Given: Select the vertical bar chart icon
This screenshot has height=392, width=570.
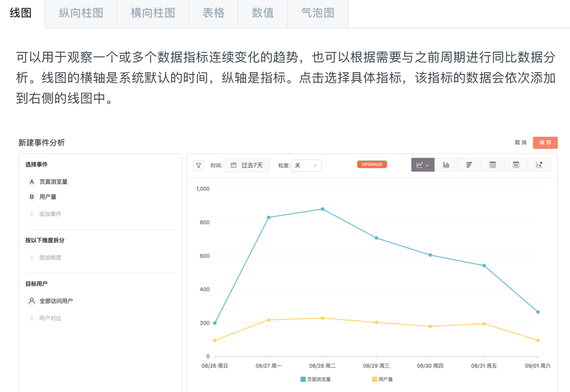Looking at the screenshot, I should (x=446, y=165).
